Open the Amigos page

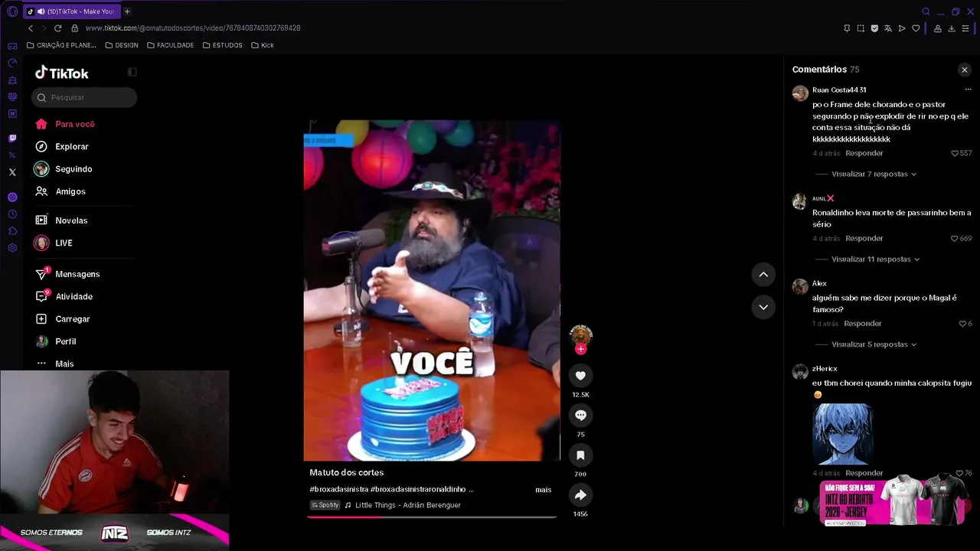coord(60,191)
